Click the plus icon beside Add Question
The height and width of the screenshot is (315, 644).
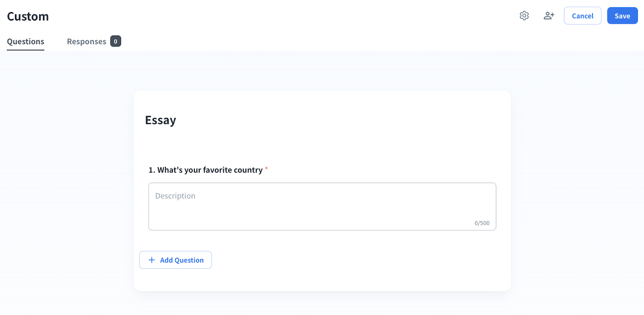(x=152, y=260)
